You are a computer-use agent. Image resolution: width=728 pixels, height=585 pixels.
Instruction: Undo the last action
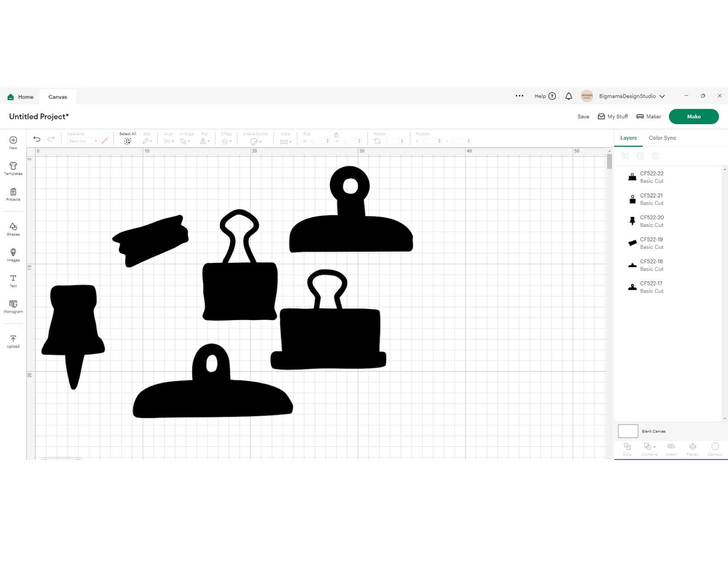37,139
